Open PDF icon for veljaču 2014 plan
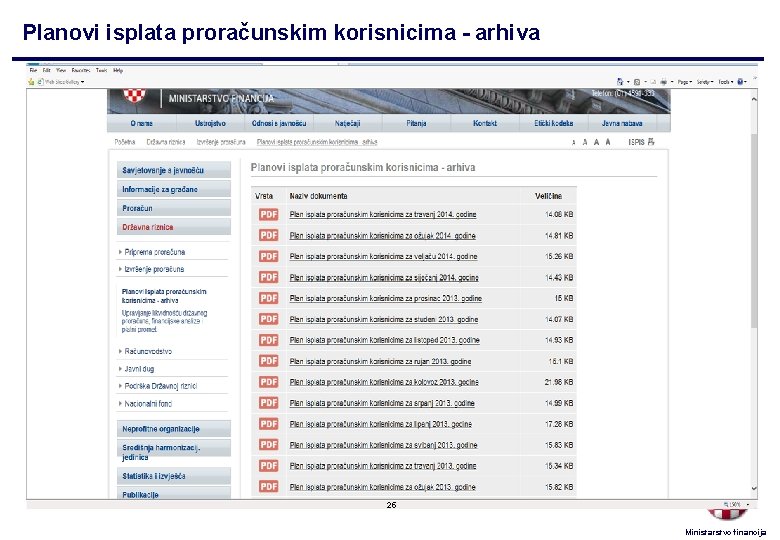This screenshot has height=540, width=780. pyautogui.click(x=268, y=256)
